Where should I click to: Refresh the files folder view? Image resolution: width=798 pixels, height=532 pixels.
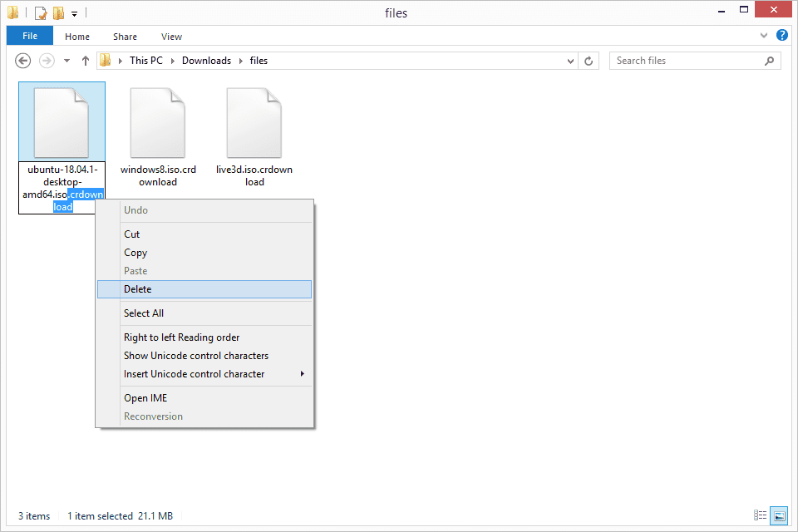pos(589,61)
